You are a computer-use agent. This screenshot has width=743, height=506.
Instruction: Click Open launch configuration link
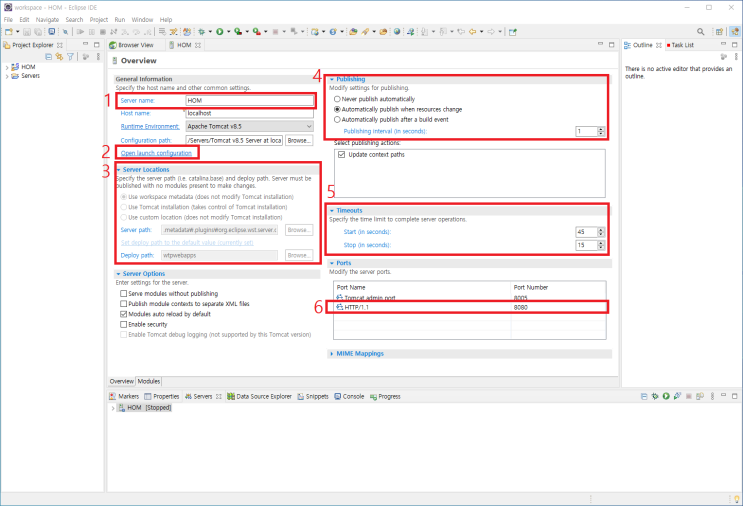click(x=156, y=153)
